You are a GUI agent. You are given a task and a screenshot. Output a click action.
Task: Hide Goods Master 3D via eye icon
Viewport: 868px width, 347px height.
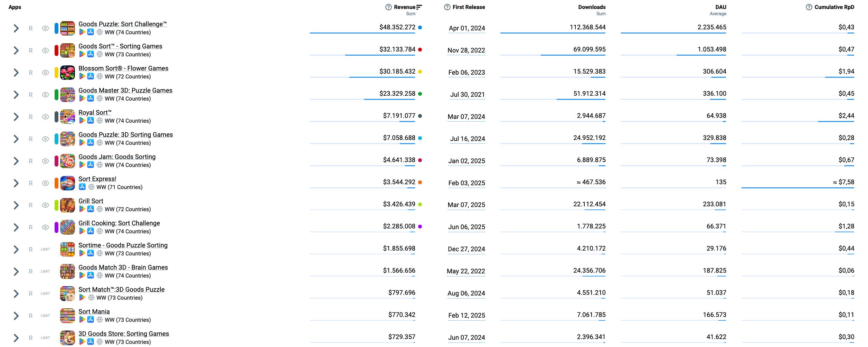point(45,95)
